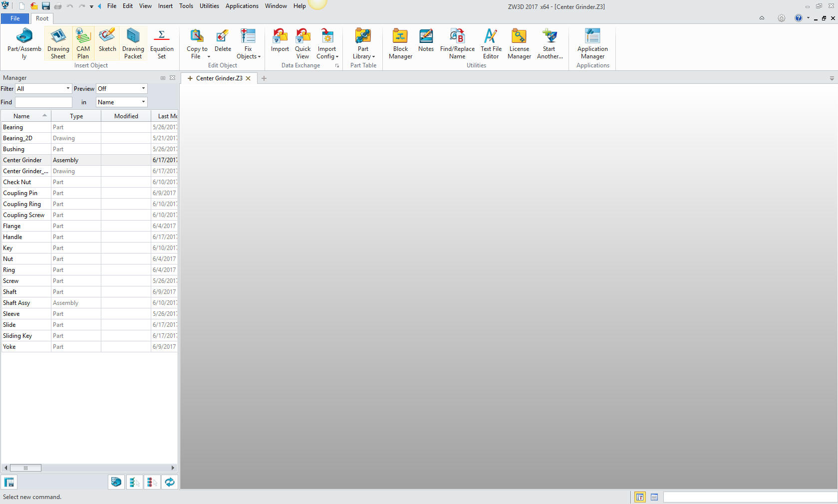Open the License Manager
838x504 pixels.
point(519,44)
